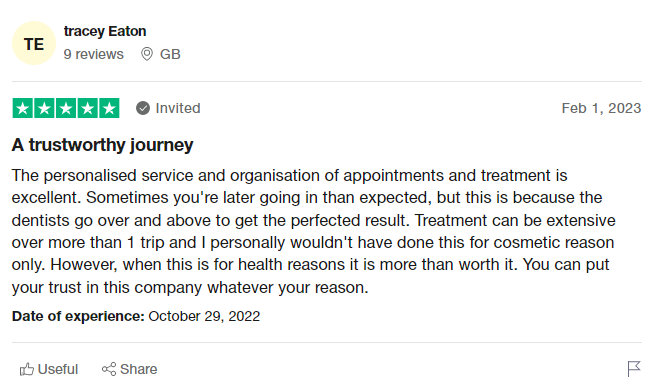655x390 pixels.
Task: Click the Date of experience line
Action: [x=136, y=316]
